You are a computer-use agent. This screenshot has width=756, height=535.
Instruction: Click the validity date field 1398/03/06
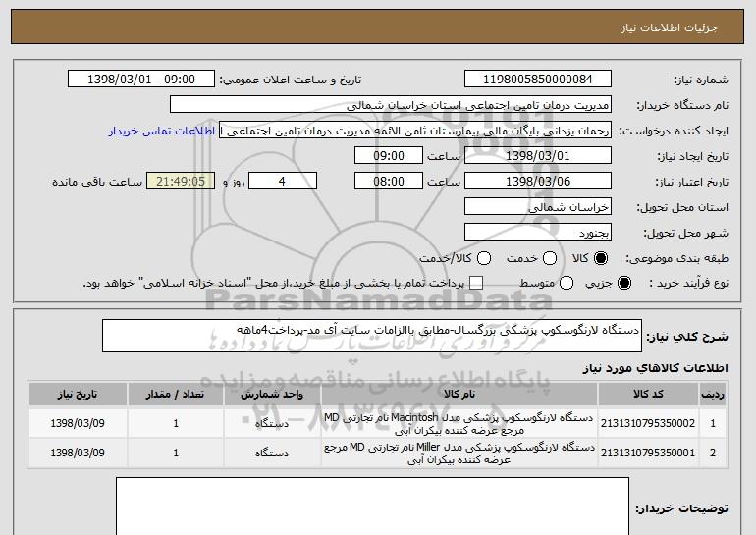[x=538, y=182]
